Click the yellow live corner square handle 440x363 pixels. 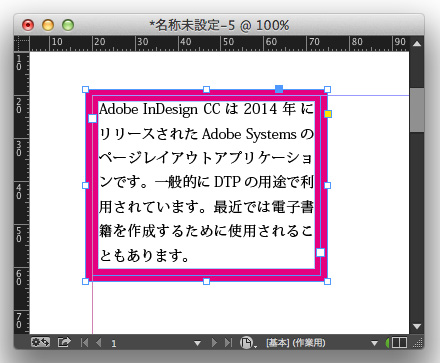pyautogui.click(x=328, y=114)
